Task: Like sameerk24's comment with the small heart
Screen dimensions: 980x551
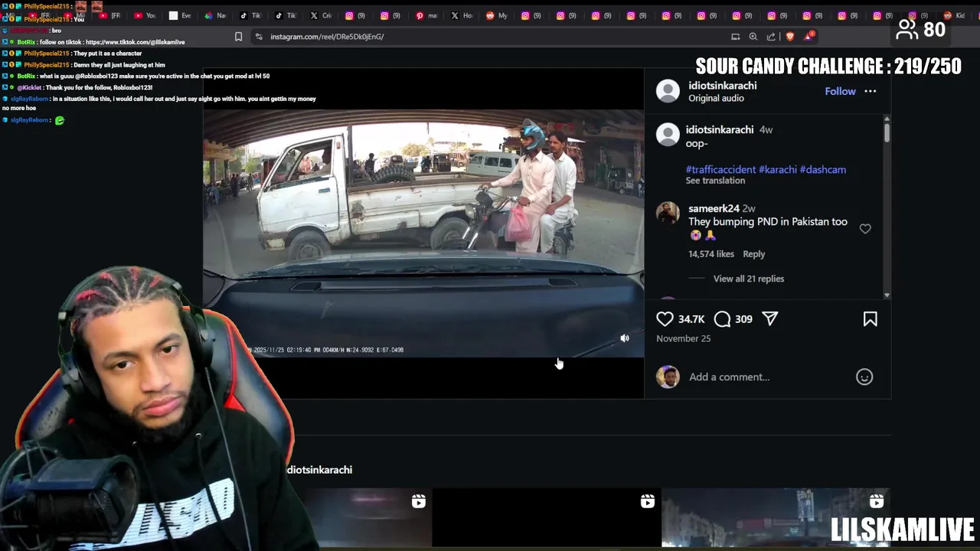Action: point(865,229)
